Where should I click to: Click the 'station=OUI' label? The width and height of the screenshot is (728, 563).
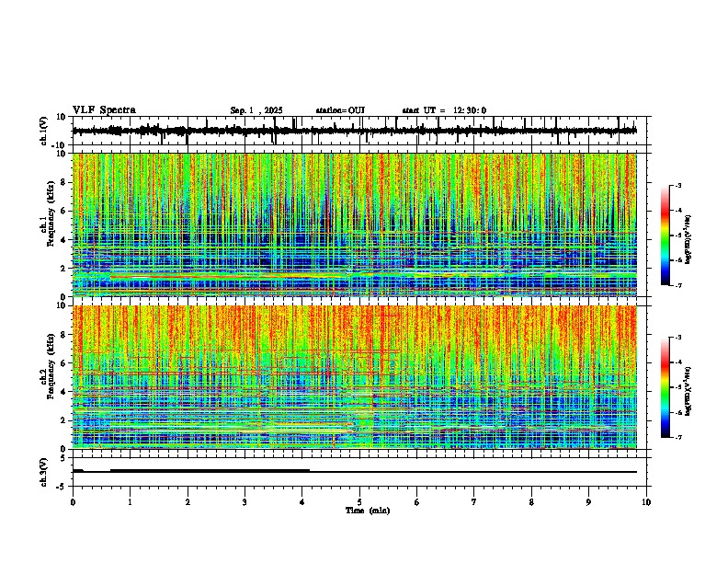[x=340, y=110]
